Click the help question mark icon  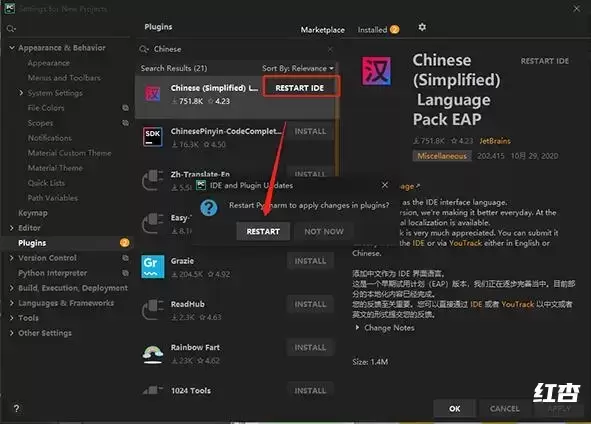click(16, 408)
